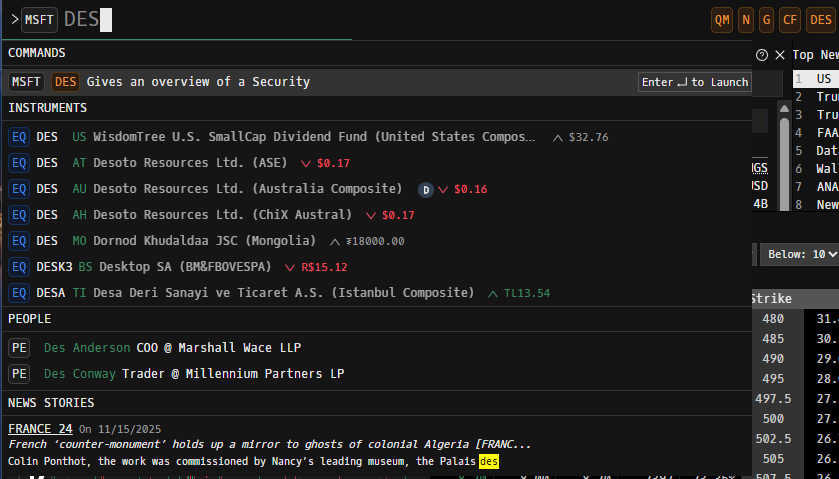Click the EQ icon beside Dornod Khudaldaa
The image size is (839, 479).
19,241
